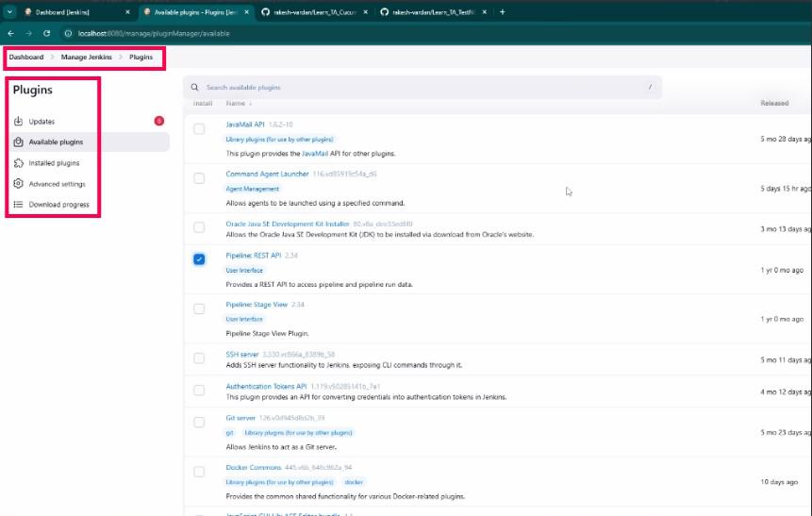Click the git tag under Git server

[229, 433]
